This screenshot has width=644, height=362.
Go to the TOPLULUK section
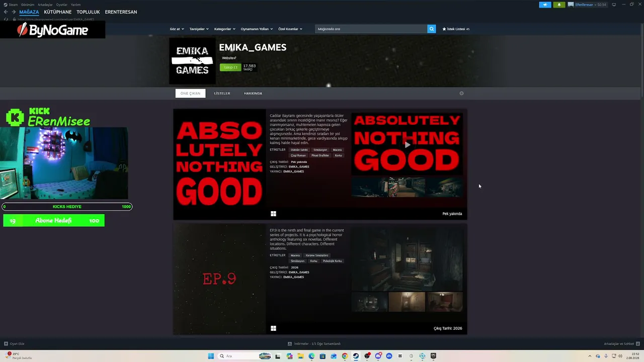pos(89,12)
